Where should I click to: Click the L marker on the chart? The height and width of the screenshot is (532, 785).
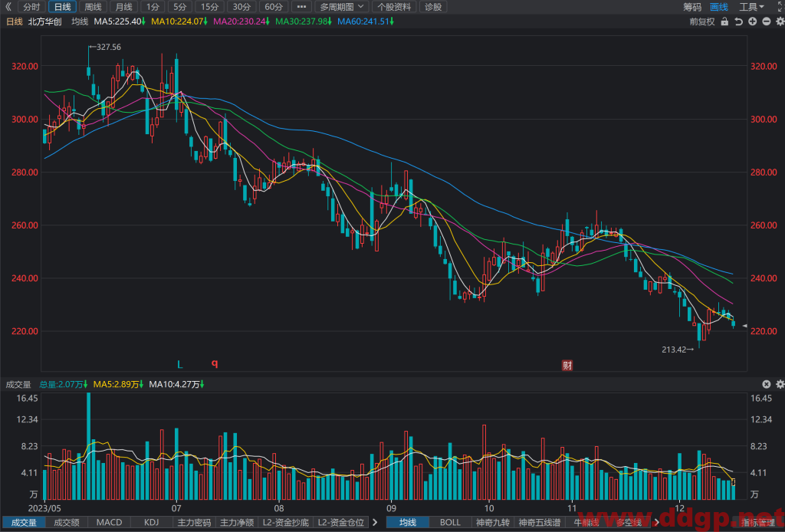[x=180, y=364]
